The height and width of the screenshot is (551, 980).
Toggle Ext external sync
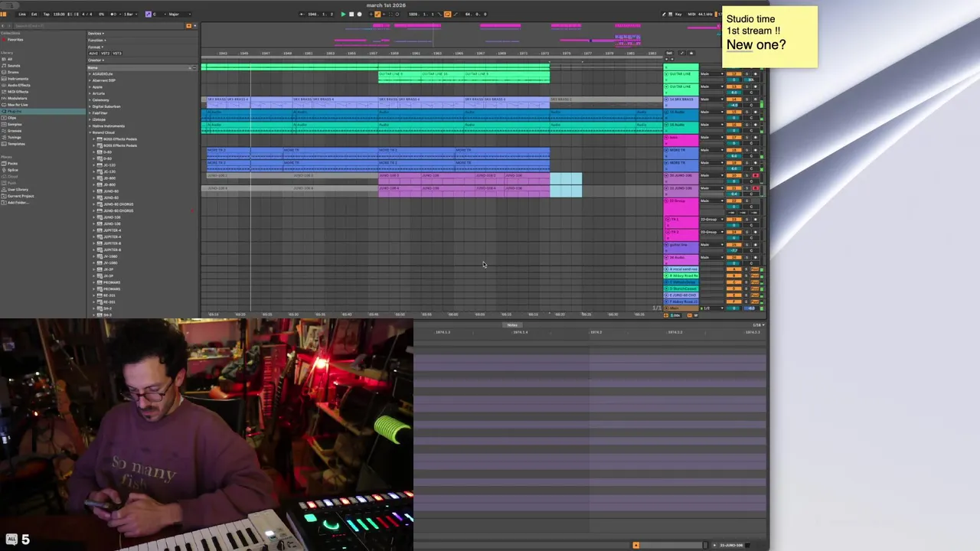point(34,14)
